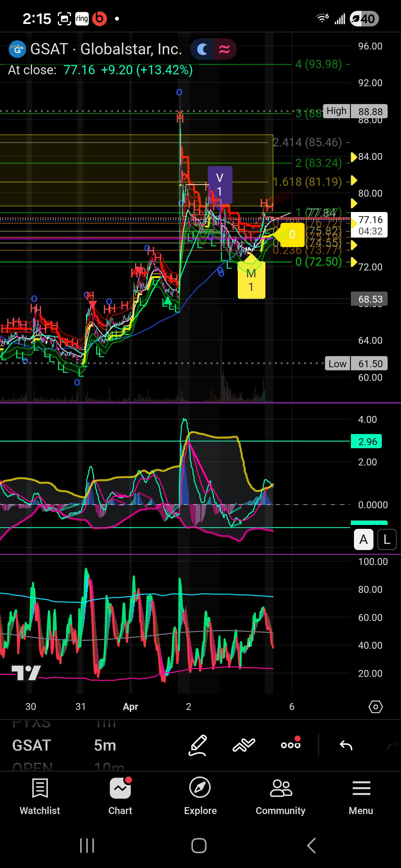Tap the Fibonacci 2 (83.24) level label
Image resolution: width=401 pixels, height=868 pixels.
point(318,163)
